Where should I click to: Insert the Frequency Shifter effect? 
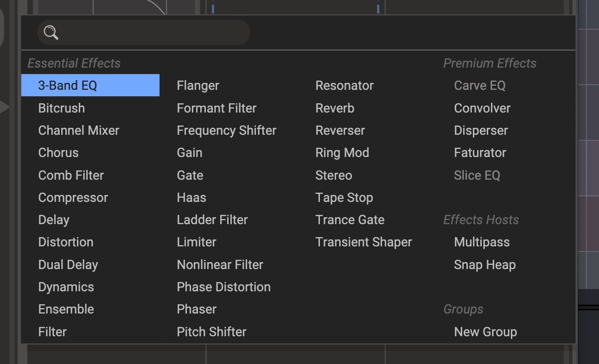point(226,130)
